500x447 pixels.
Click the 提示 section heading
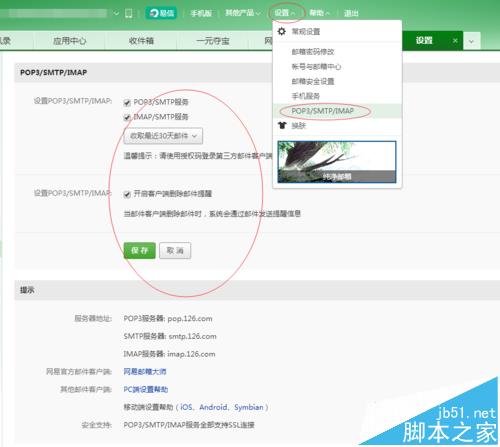27,290
